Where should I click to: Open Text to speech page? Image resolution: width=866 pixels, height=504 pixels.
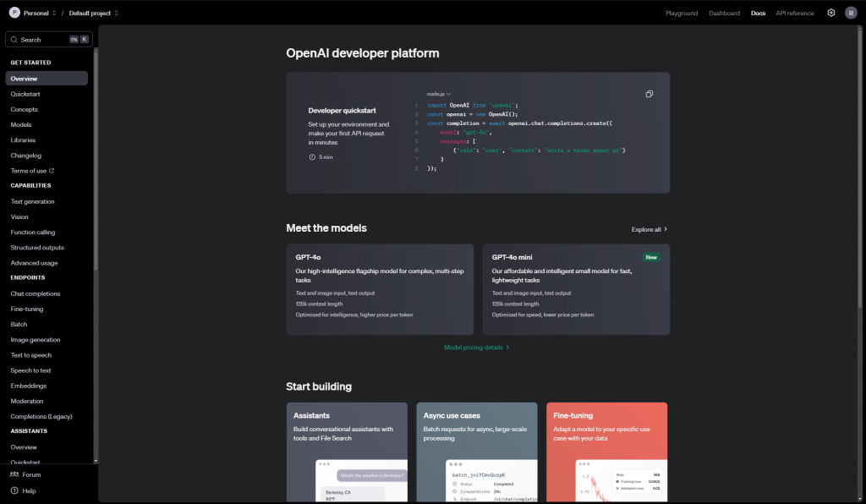[31, 355]
